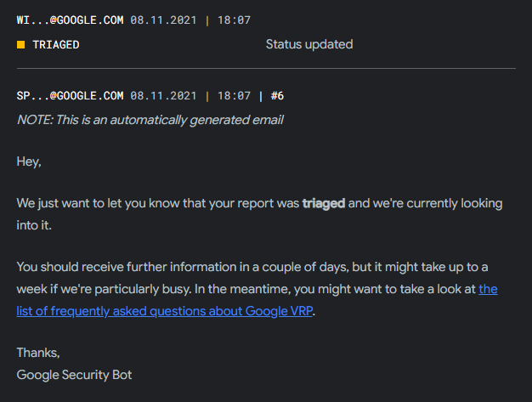
Task: Click the automatically generated email note
Action: [x=150, y=120]
